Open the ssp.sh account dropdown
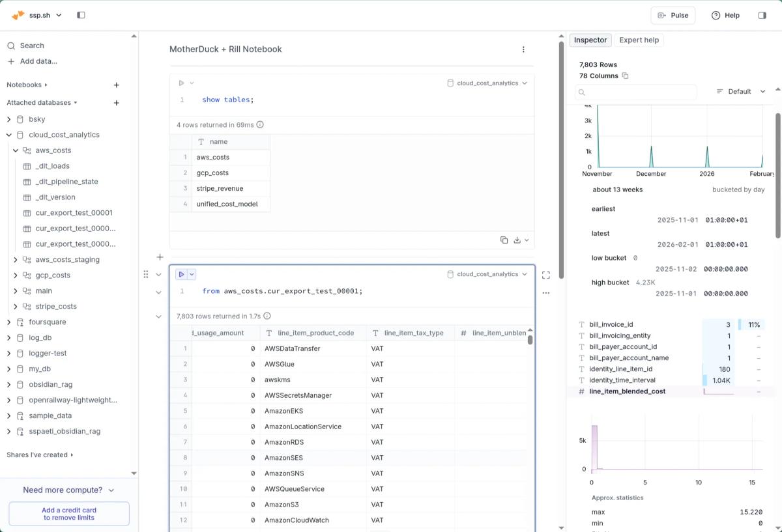782x532 pixels. (x=36, y=15)
